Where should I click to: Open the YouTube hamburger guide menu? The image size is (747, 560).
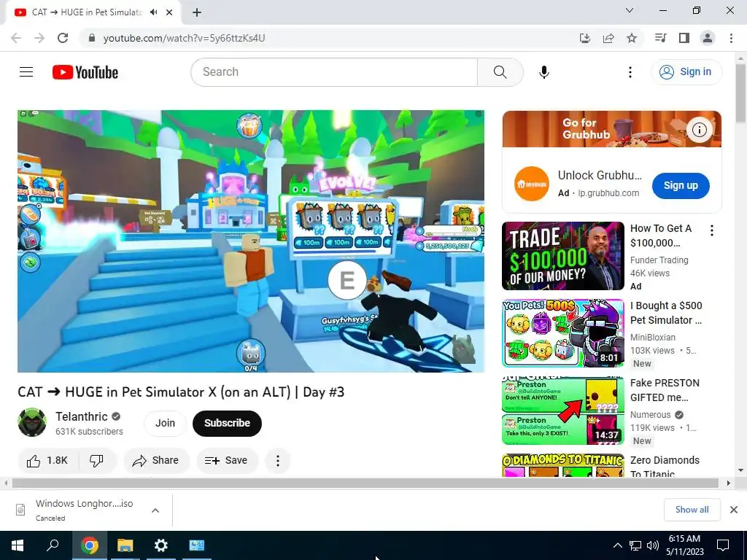pyautogui.click(x=26, y=72)
